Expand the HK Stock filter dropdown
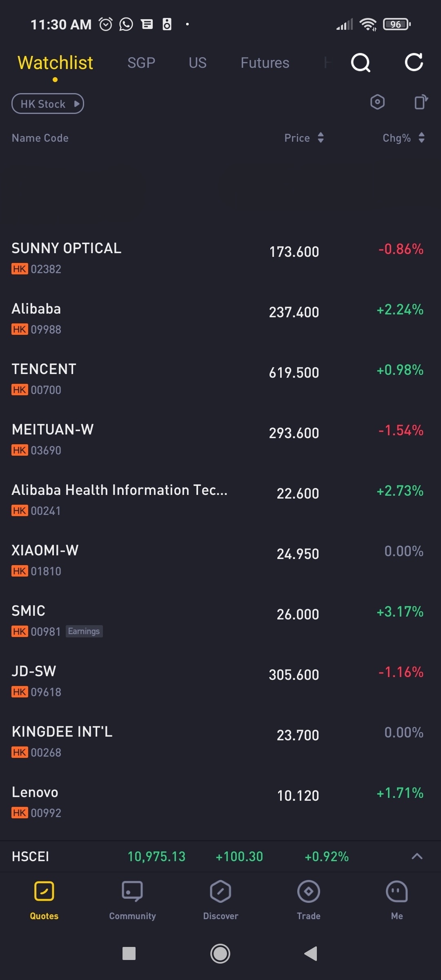This screenshot has height=980, width=441. click(48, 104)
